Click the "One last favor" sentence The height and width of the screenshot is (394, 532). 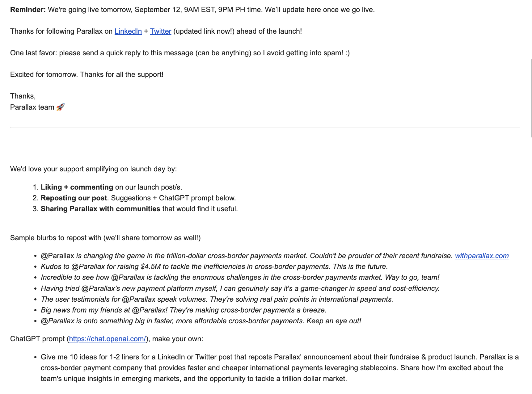(x=180, y=53)
